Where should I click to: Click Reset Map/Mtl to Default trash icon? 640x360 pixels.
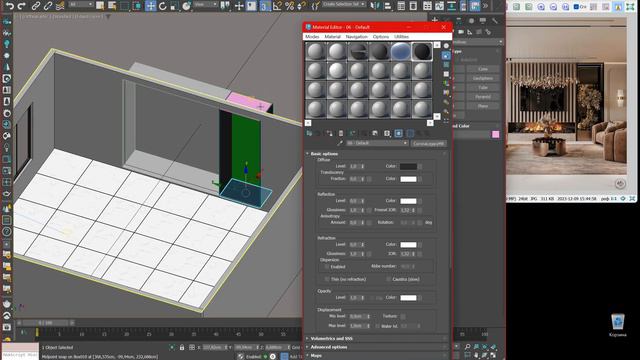pyautogui.click(x=341, y=133)
